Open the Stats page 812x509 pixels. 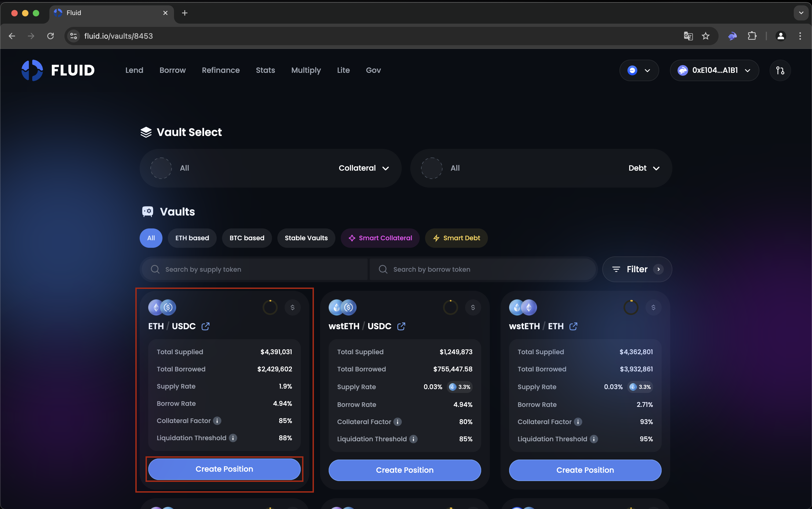pyautogui.click(x=265, y=70)
